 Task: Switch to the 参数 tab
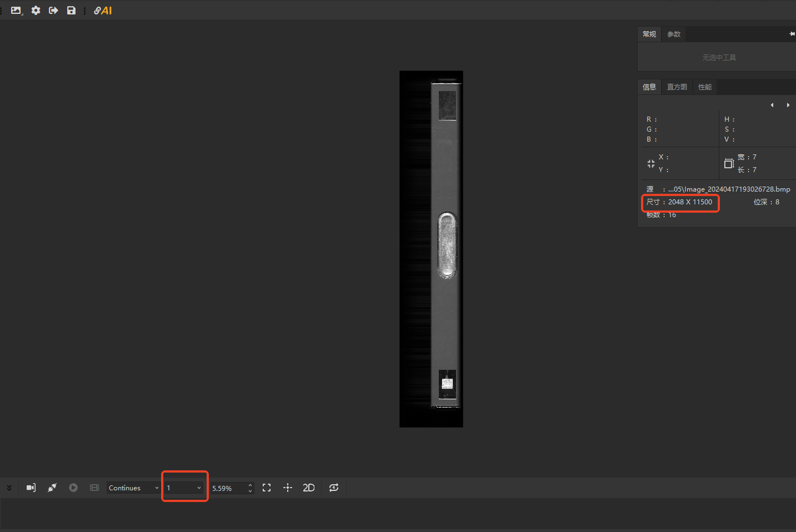[674, 34]
